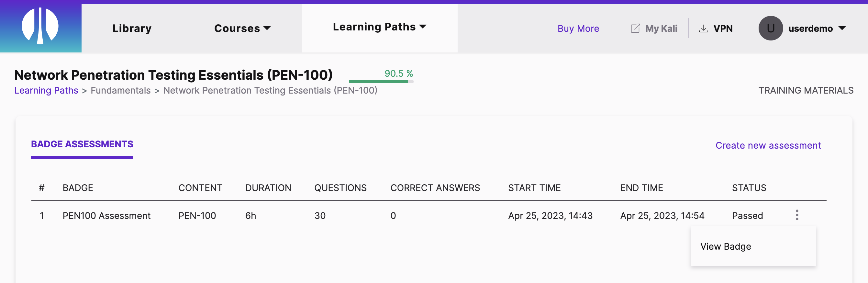The width and height of the screenshot is (868, 283).
Task: Click the three-dot options icon in the assessment row
Action: 797,215
